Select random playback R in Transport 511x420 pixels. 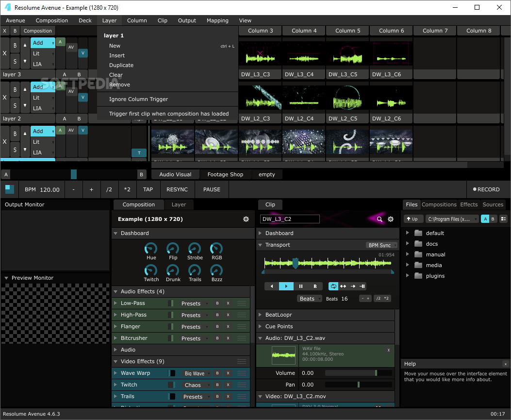pos(315,286)
